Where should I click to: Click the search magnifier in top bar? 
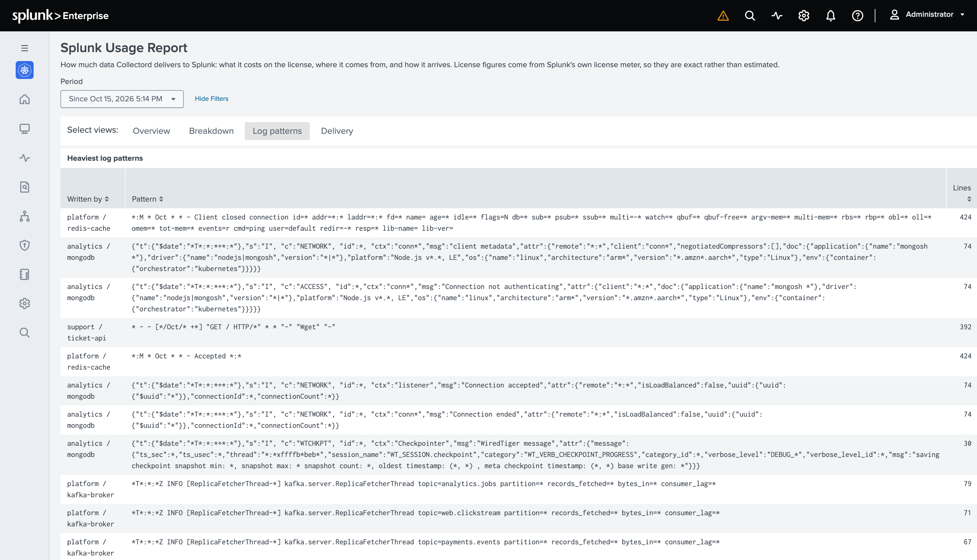750,16
